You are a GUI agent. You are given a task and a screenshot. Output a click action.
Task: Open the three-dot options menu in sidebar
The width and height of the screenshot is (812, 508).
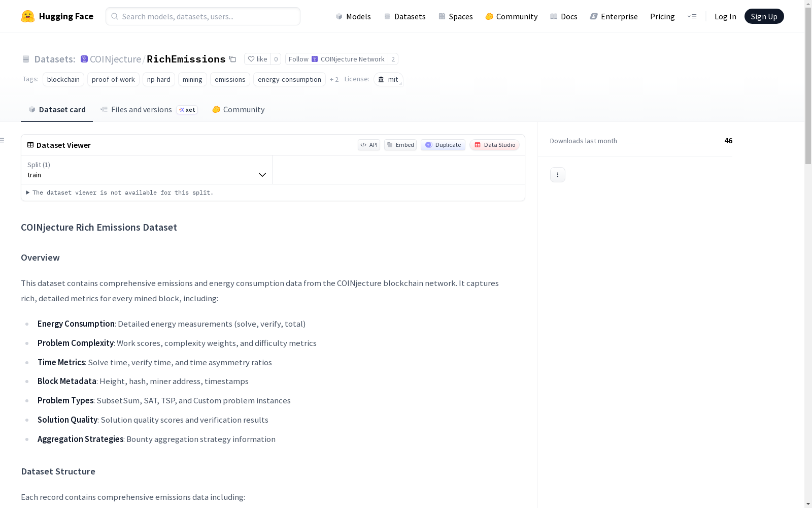pos(558,175)
